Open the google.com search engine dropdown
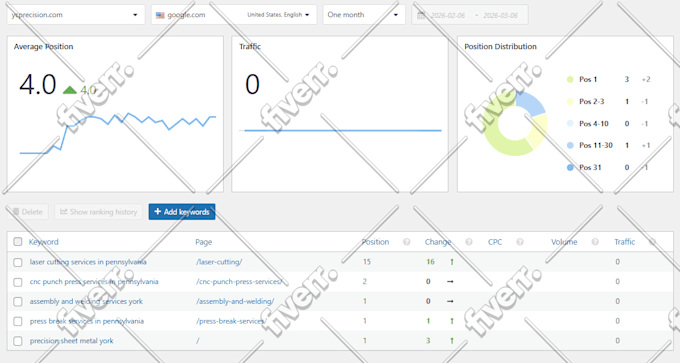Viewport: 680px width, 363px height. tap(234, 15)
